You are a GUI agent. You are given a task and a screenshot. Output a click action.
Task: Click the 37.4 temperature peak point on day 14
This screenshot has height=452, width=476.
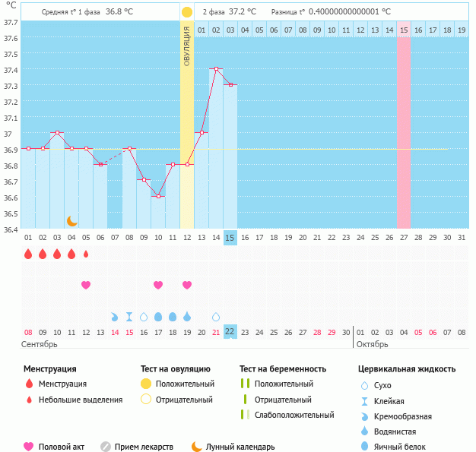click(216, 69)
